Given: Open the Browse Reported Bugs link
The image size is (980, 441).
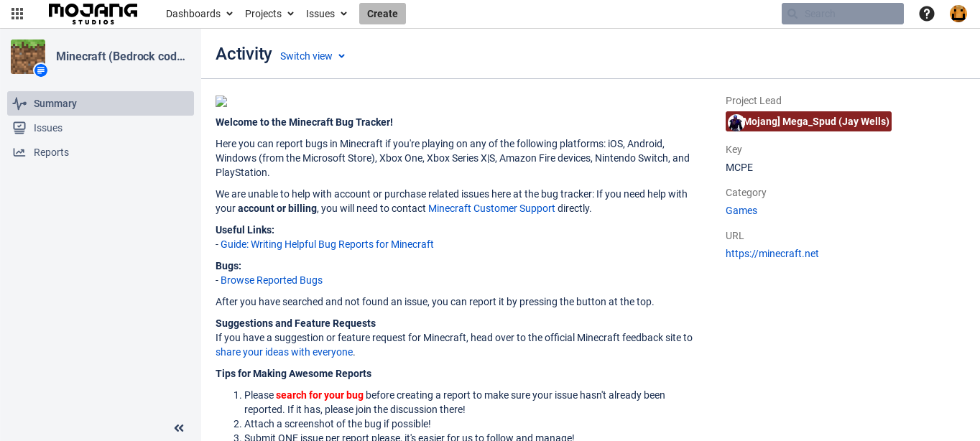Looking at the screenshot, I should 272,280.
